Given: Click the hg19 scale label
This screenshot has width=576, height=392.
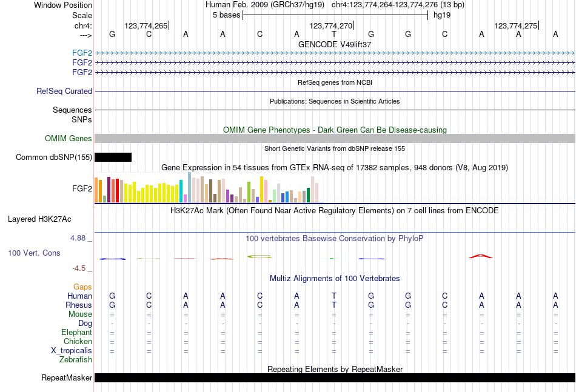Looking at the screenshot, I should [x=442, y=15].
